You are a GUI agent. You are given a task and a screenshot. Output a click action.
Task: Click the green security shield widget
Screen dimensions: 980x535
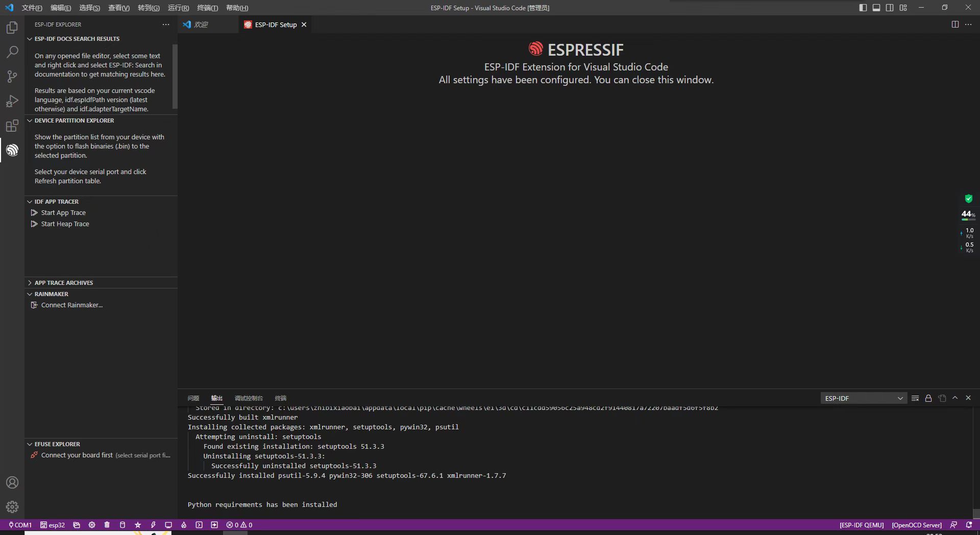click(x=968, y=199)
